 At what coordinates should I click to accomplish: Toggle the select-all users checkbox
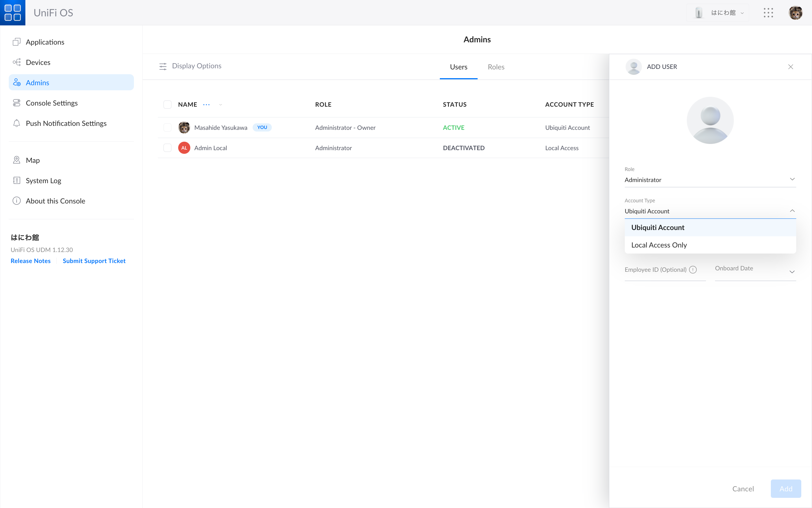pyautogui.click(x=167, y=104)
